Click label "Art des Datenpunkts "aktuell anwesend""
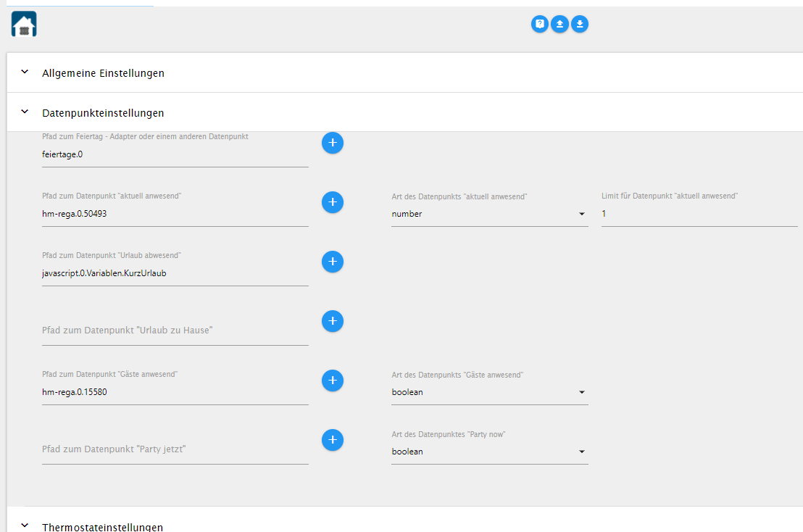 tap(459, 196)
